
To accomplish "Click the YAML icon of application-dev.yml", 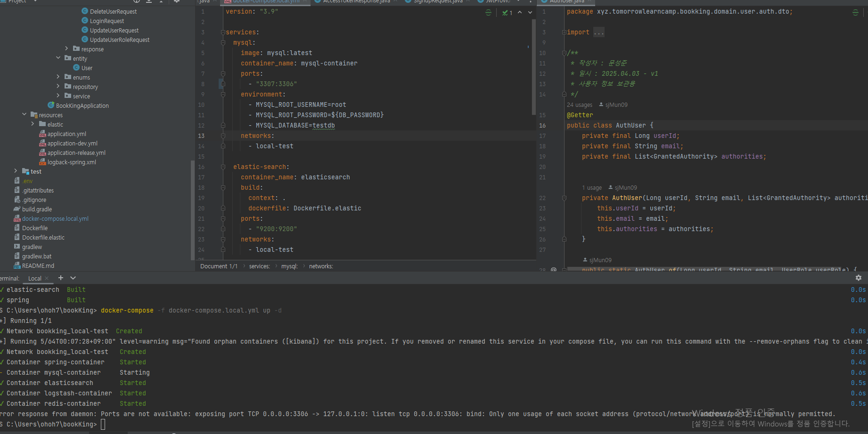I will coord(42,143).
